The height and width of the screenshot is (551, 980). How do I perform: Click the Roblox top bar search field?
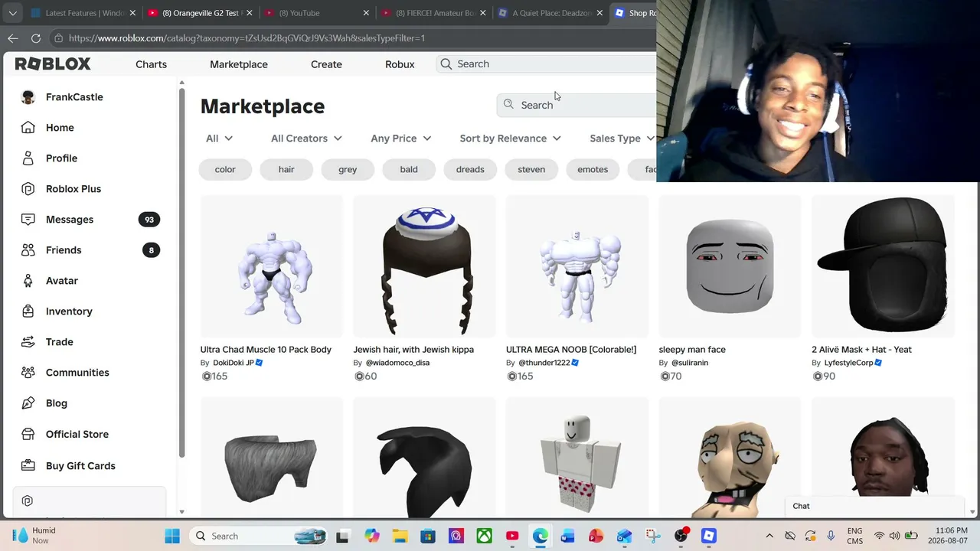tap(547, 64)
